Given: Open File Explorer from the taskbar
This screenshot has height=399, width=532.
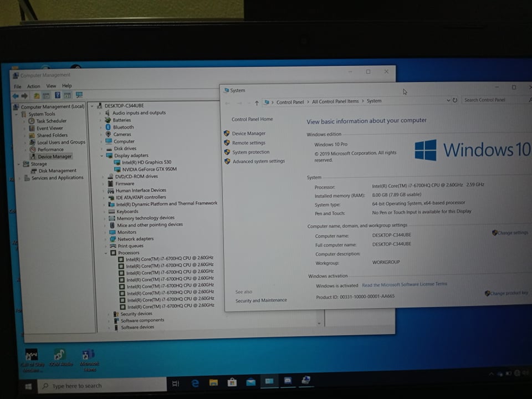Looking at the screenshot, I should click(x=213, y=383).
